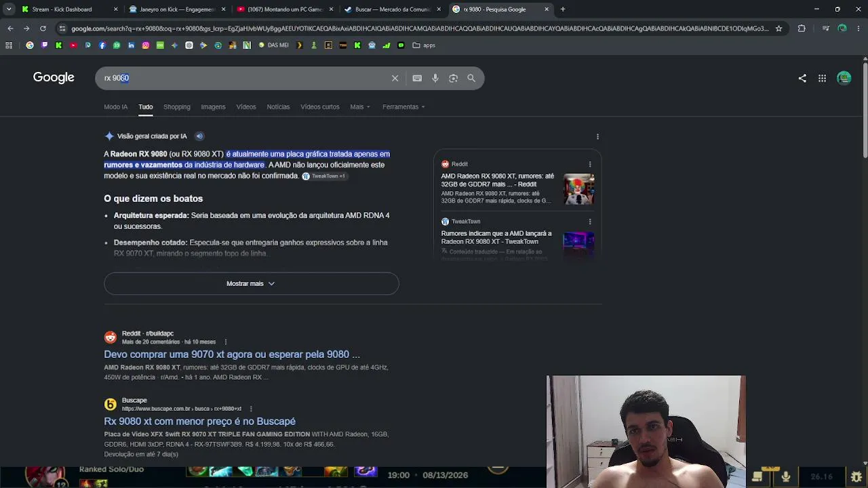Click inside the Google search box
The image size is (868, 488).
(244, 78)
